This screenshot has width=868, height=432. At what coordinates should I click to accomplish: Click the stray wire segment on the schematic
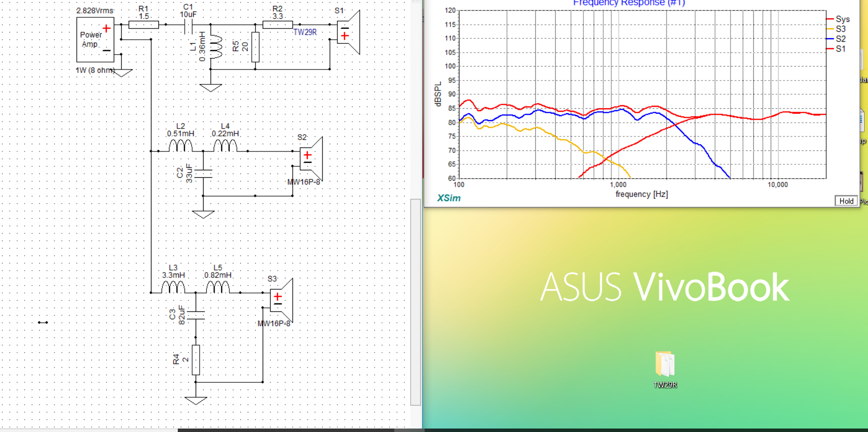tap(43, 322)
